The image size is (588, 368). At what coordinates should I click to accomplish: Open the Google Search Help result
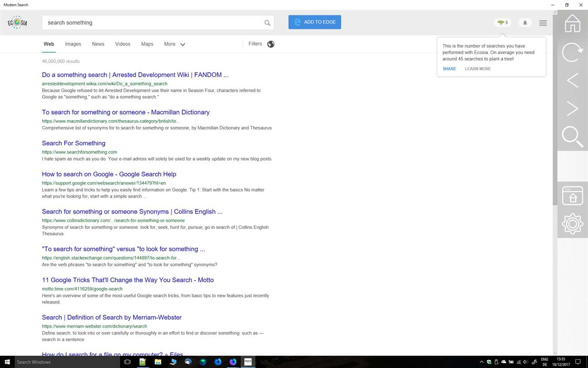coord(109,174)
